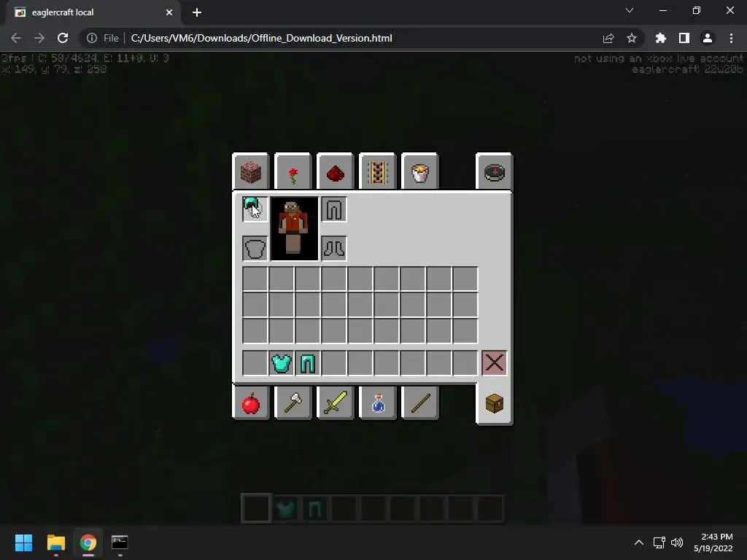This screenshot has width=747, height=560.
Task: Open the Miscellaneous tab with lava bucket
Action: 419,172
